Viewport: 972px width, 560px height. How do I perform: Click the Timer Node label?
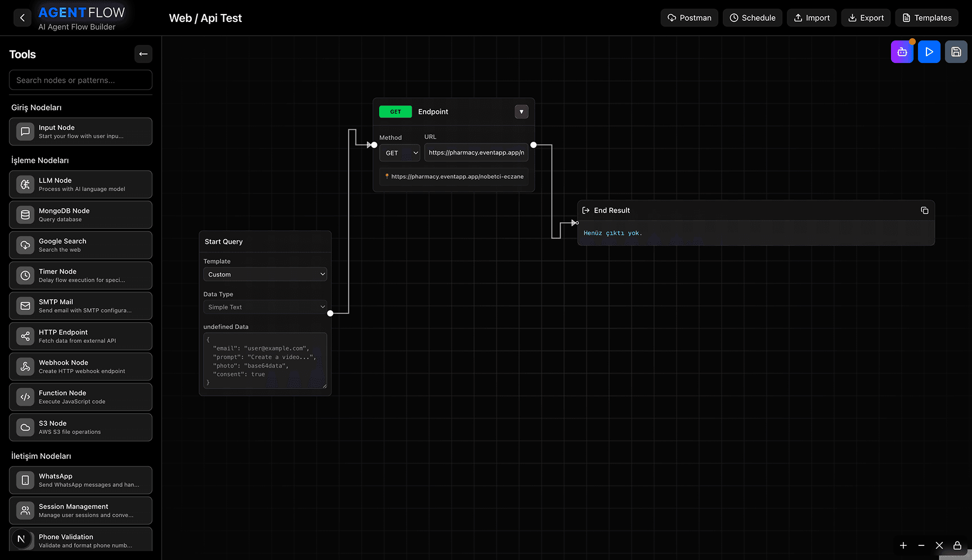coord(57,272)
